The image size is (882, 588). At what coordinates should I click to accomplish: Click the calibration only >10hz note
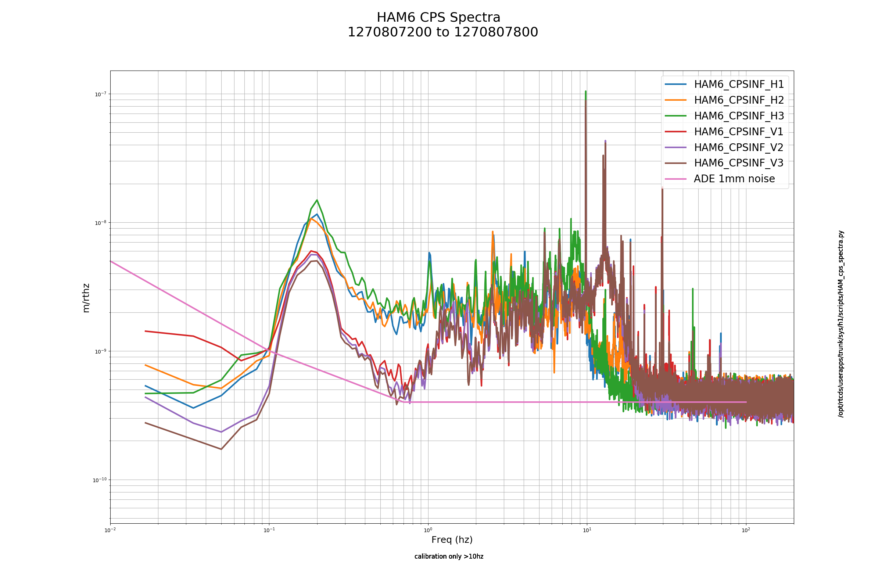(449, 556)
